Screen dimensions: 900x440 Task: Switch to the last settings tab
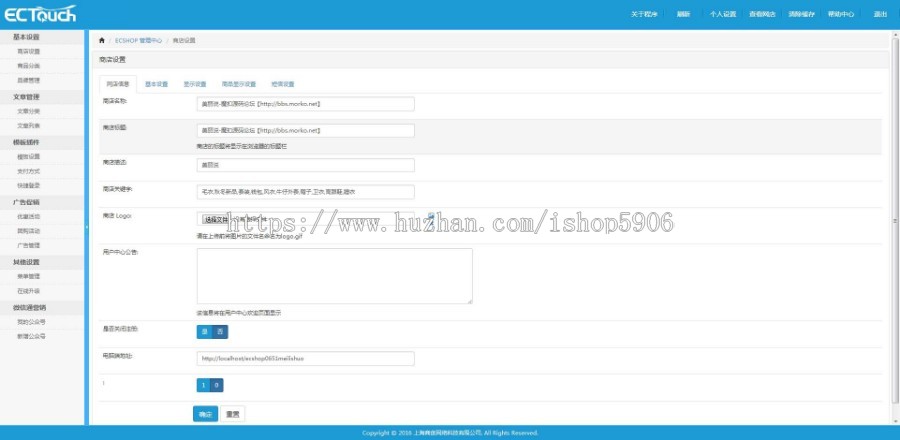(282, 84)
